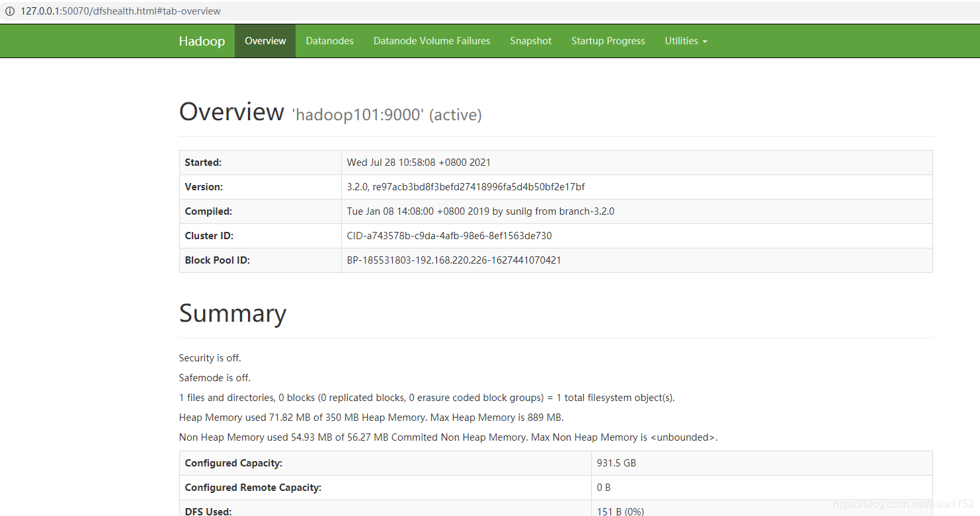Click the 'Configured Capacity:' label

coord(234,463)
